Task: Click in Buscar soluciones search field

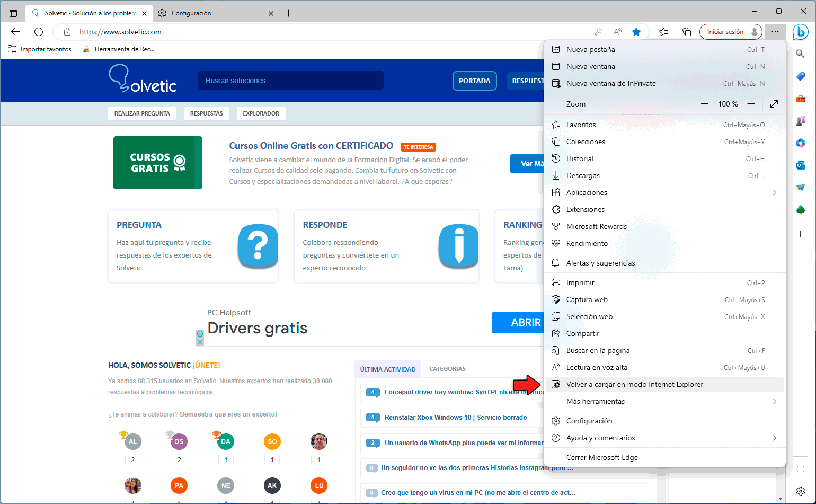Action: tap(291, 81)
